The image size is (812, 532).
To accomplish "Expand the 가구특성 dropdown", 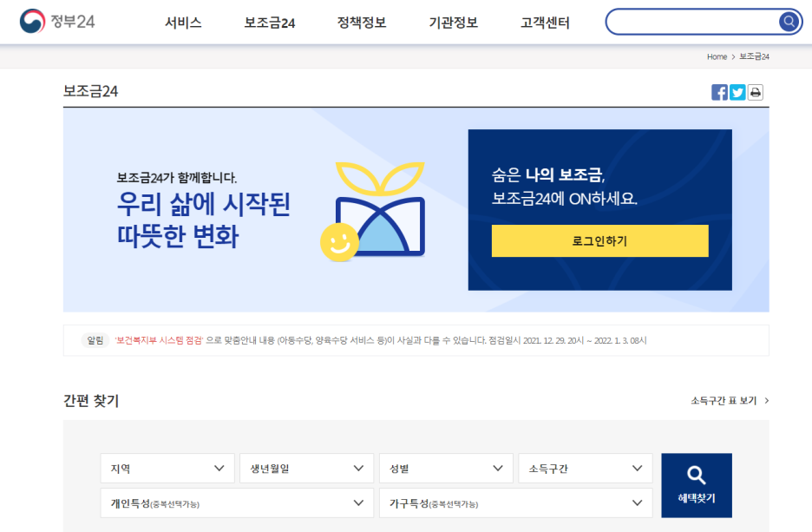I will pyautogui.click(x=516, y=502).
